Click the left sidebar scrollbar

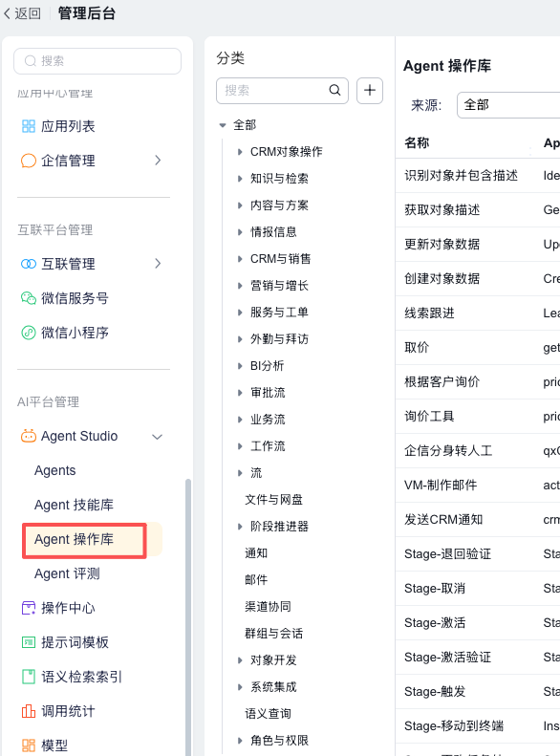point(188,617)
